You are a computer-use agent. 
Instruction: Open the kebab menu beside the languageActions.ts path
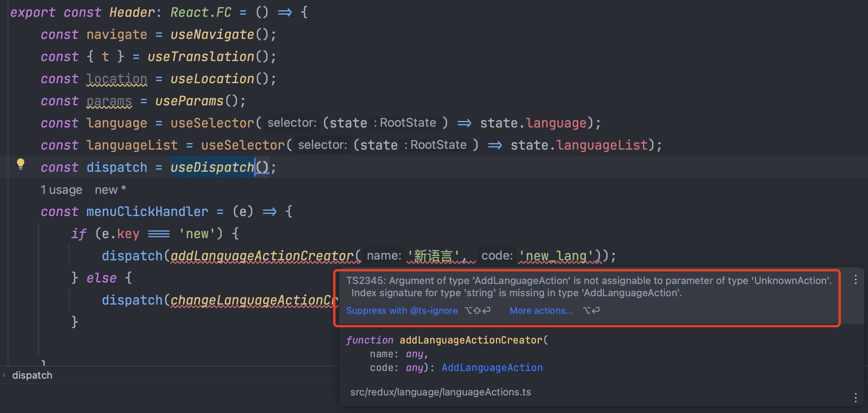tap(855, 397)
